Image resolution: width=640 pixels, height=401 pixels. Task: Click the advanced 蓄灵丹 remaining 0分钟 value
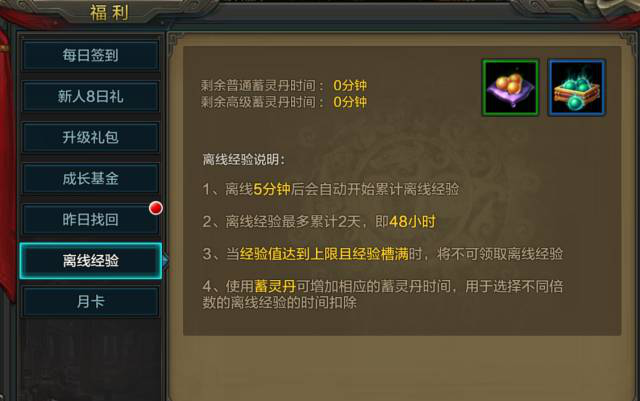pyautogui.click(x=350, y=102)
